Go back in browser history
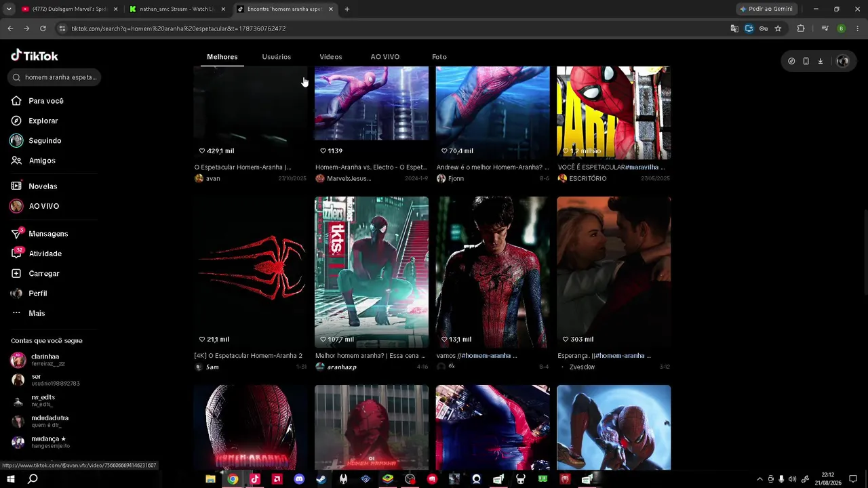This screenshot has width=868, height=488. coord(10,28)
